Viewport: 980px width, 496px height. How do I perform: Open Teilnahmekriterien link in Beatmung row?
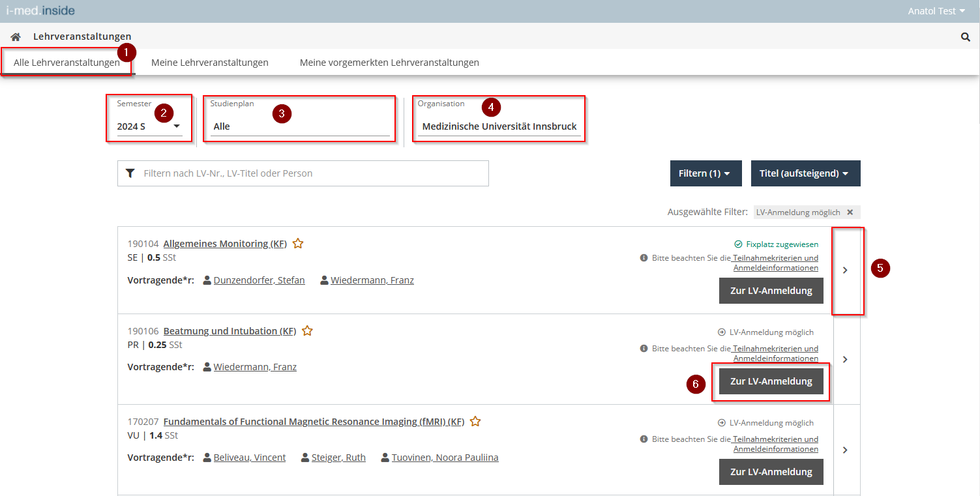coord(775,353)
